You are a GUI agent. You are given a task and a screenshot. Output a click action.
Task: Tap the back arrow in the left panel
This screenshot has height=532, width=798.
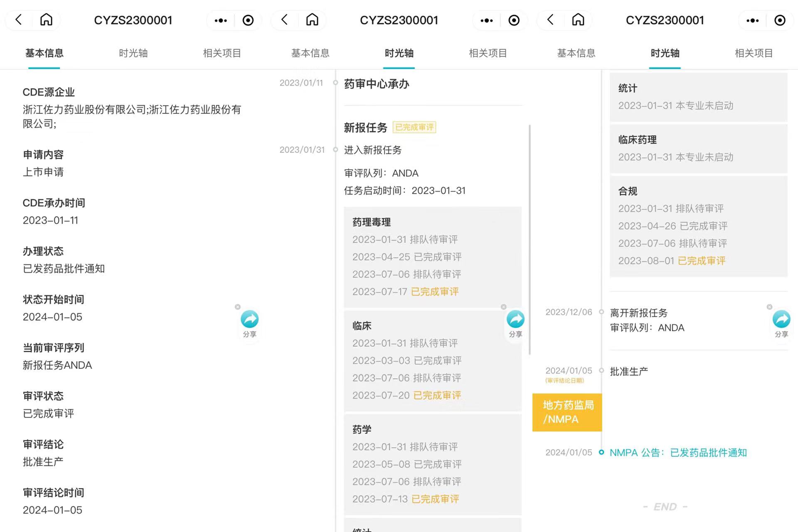coord(19,20)
